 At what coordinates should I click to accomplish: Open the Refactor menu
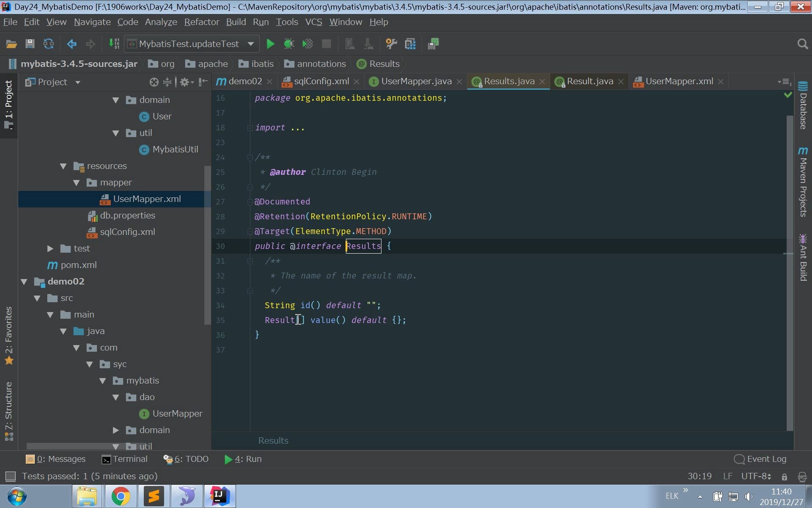coord(201,22)
